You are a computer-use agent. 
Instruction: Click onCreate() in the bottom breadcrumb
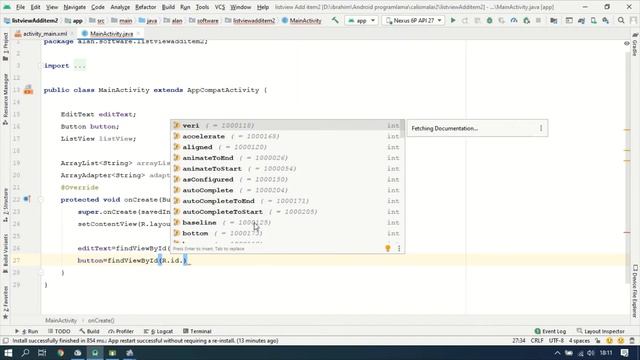(x=101, y=320)
